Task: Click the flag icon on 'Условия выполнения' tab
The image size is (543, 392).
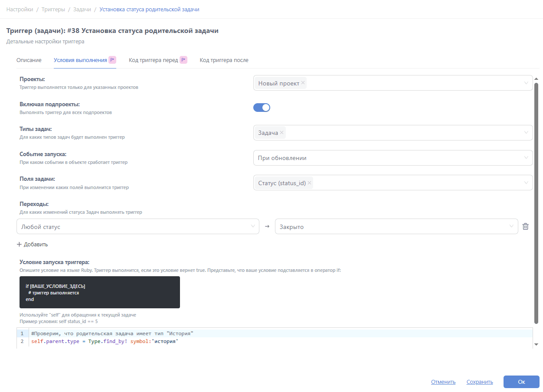Action: click(112, 60)
